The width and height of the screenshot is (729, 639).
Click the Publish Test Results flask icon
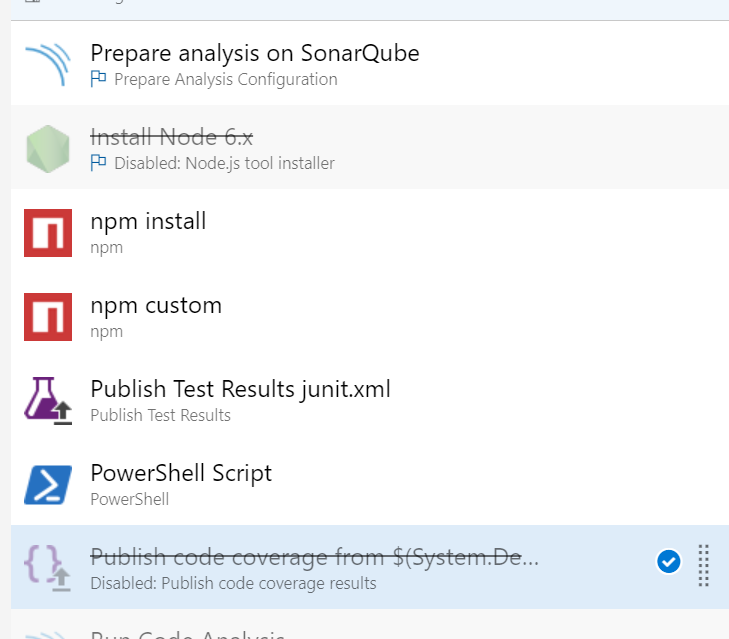(x=48, y=400)
